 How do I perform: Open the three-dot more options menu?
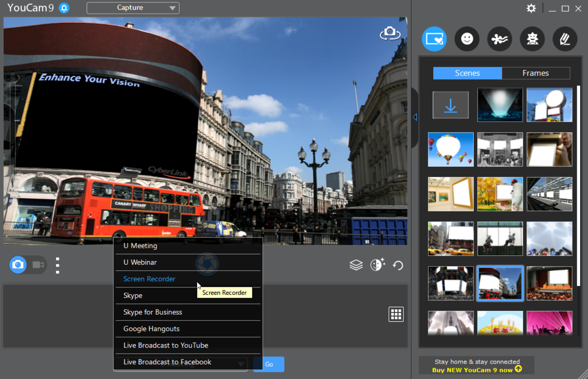pos(58,265)
